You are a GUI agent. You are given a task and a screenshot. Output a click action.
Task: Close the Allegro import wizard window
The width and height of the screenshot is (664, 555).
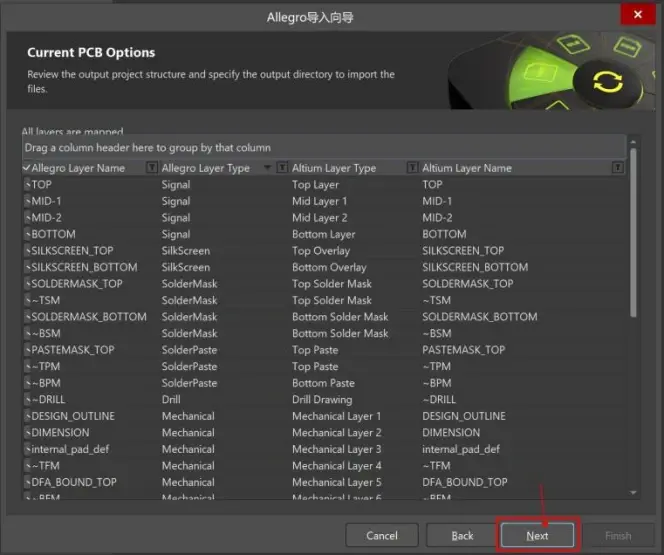point(638,14)
